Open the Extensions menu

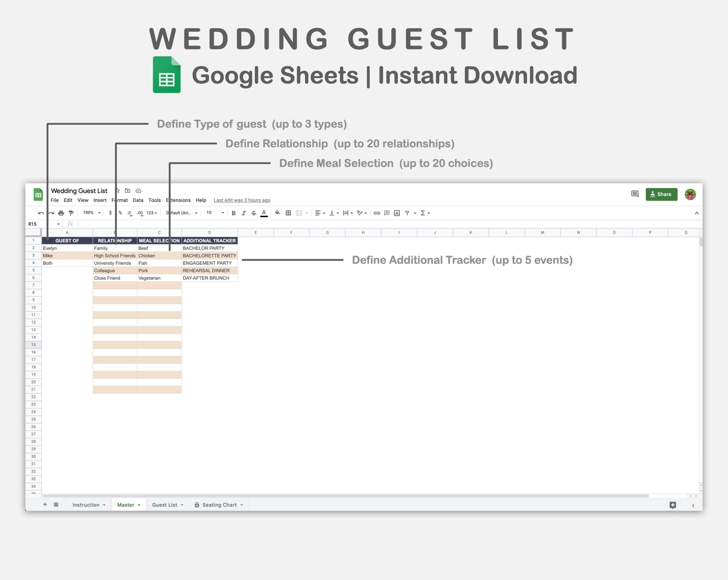pos(178,200)
